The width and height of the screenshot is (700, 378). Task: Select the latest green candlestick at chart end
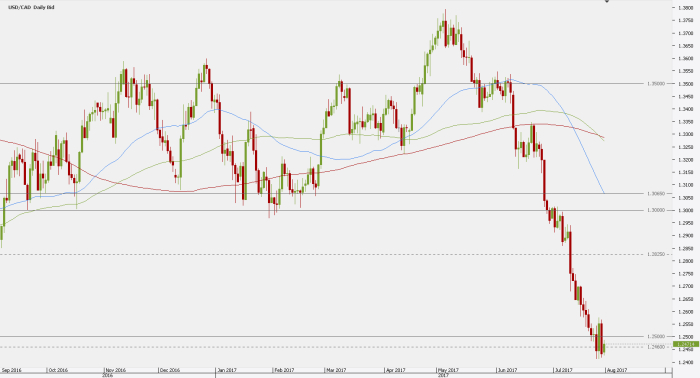(604, 349)
